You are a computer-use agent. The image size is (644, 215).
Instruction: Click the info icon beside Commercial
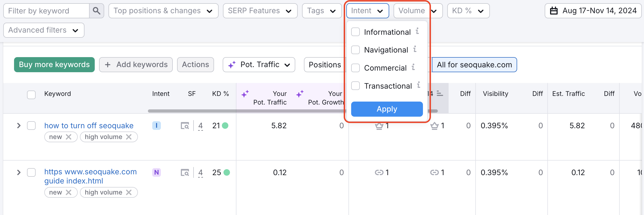coord(413,67)
